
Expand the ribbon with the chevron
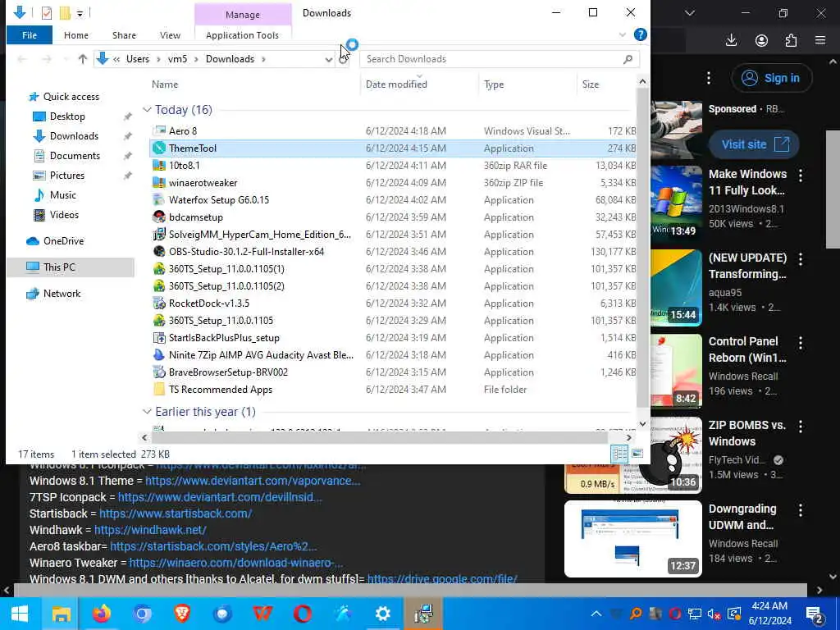click(622, 34)
